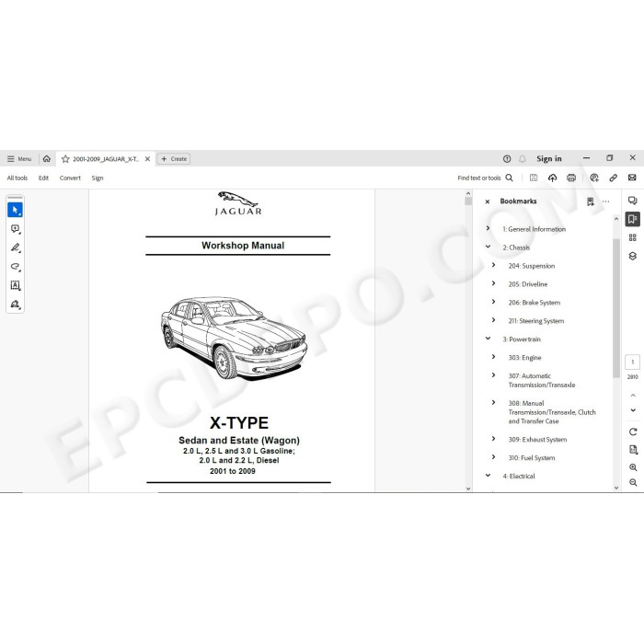The image size is (644, 644).
Task: Open the Sign menu
Action: 98,178
